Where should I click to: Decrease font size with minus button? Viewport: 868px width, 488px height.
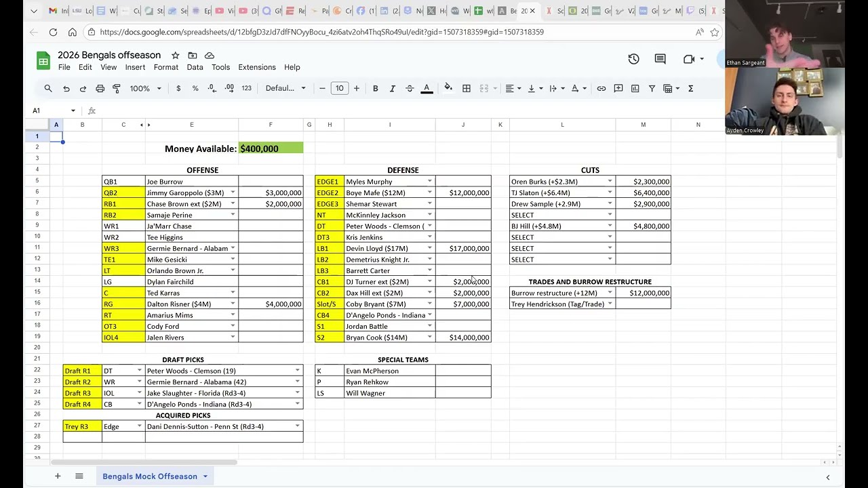pos(322,88)
